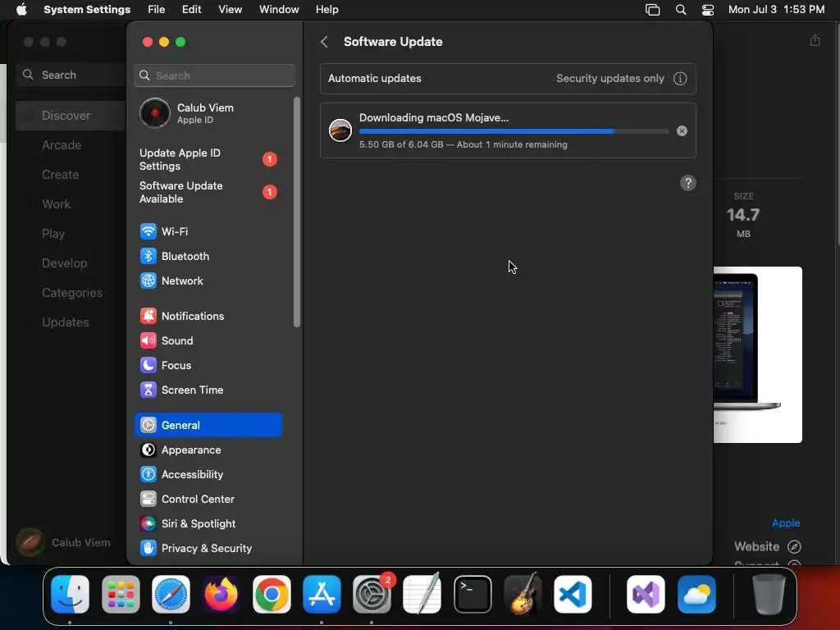Open Firefox from the Dock
The image size is (840, 630).
tap(221, 594)
